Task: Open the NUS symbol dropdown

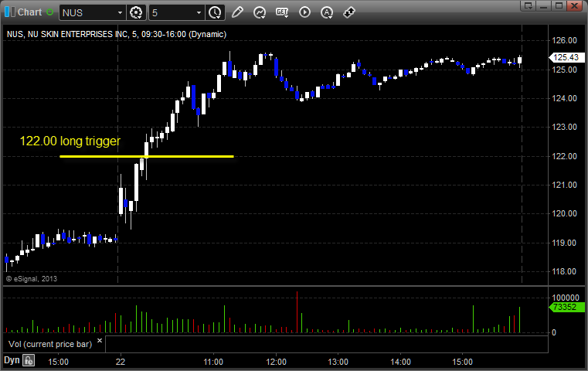Action: click(120, 13)
